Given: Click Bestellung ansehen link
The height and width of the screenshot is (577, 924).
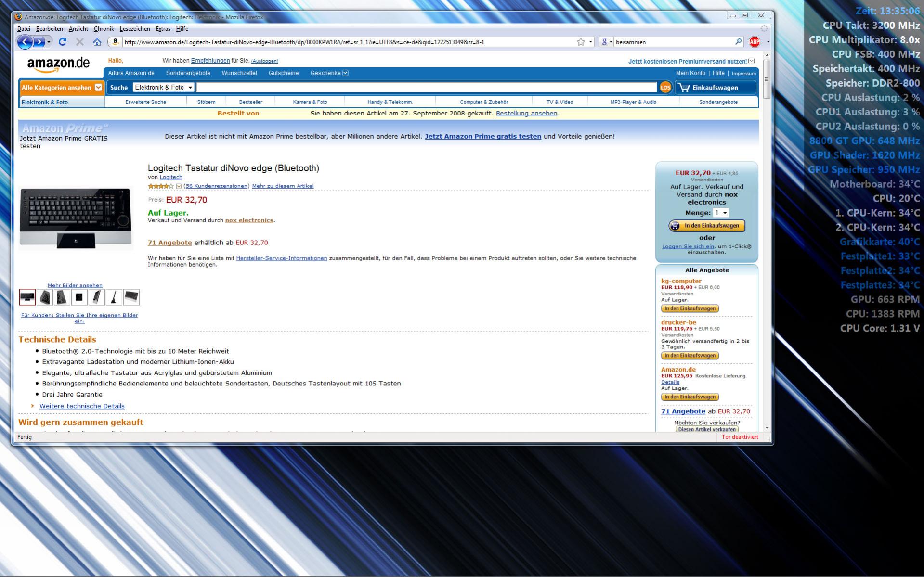Looking at the screenshot, I should tap(526, 114).
